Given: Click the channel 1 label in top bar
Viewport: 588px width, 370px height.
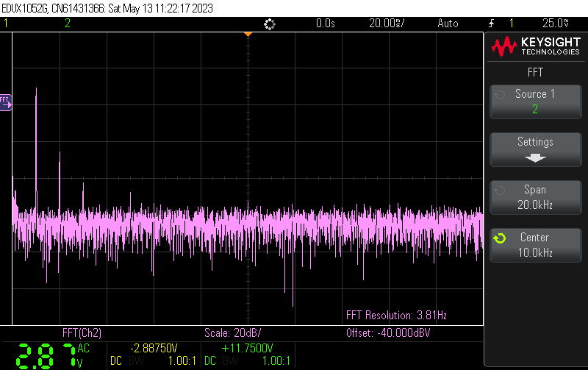Looking at the screenshot, I should (6, 24).
